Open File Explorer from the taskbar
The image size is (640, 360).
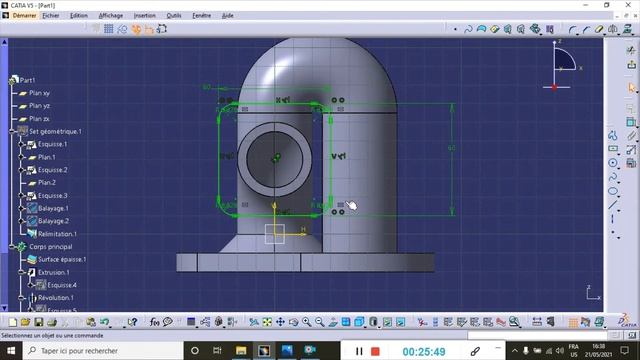(x=241, y=351)
